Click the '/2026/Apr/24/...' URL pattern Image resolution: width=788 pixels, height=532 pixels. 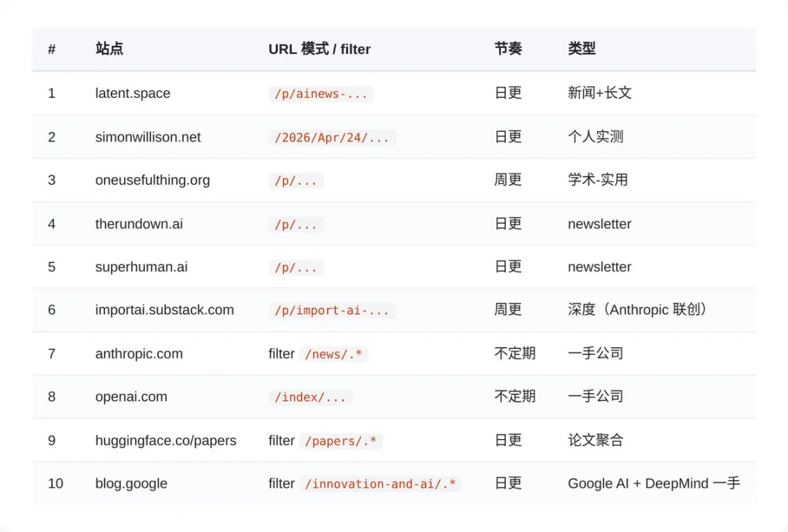pos(332,137)
